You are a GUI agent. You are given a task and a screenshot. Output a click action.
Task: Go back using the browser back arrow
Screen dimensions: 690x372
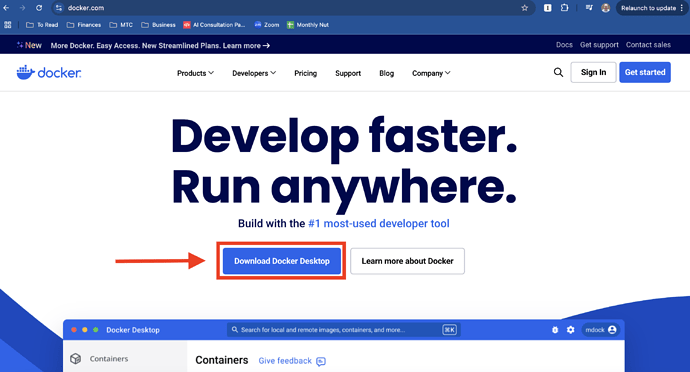click(6, 8)
